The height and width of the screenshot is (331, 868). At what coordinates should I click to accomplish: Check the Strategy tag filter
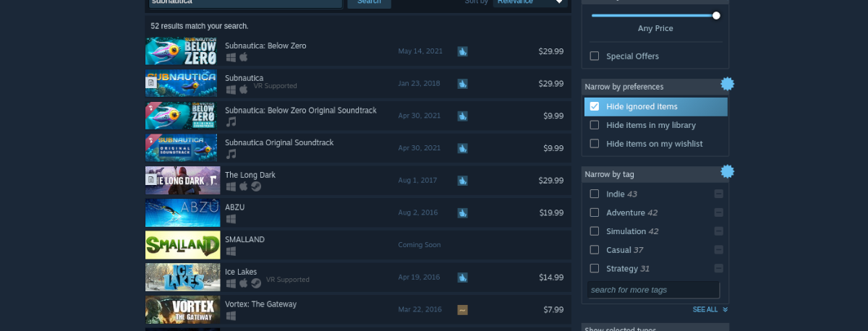pyautogui.click(x=595, y=269)
